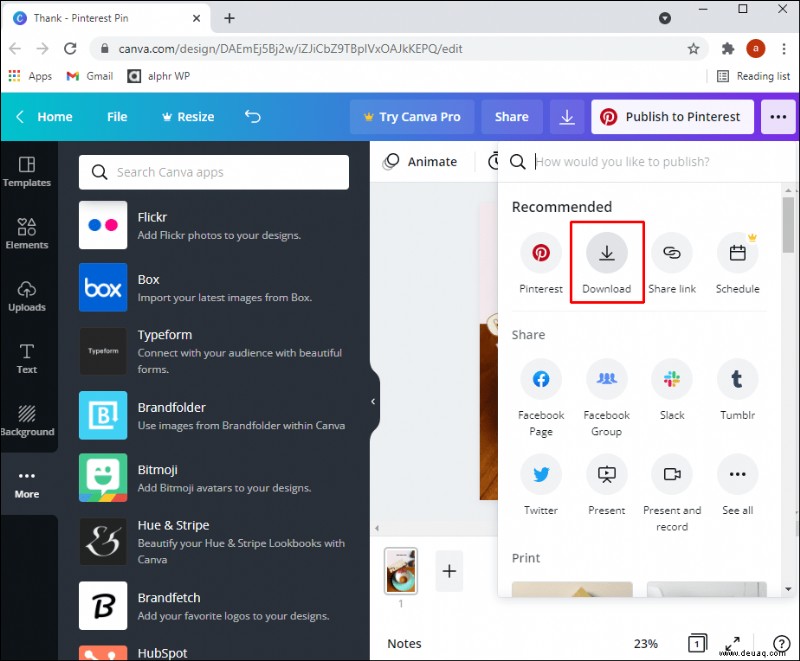800x661 pixels.
Task: Share to Tumblr
Action: point(737,390)
